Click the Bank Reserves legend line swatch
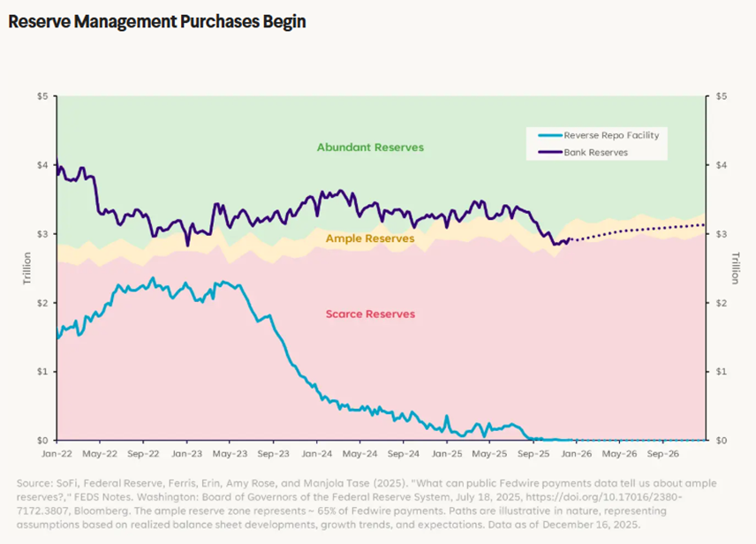 pyautogui.click(x=548, y=153)
